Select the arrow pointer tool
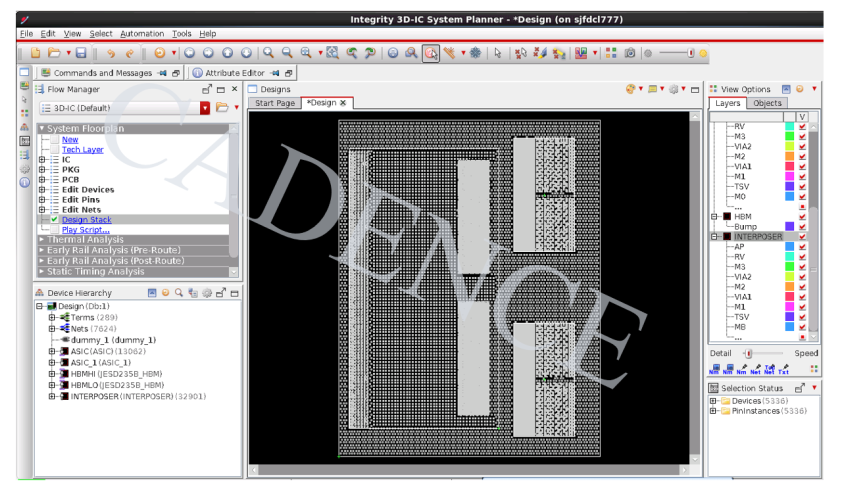This screenshot has height=497, width=852. pyautogui.click(x=497, y=53)
